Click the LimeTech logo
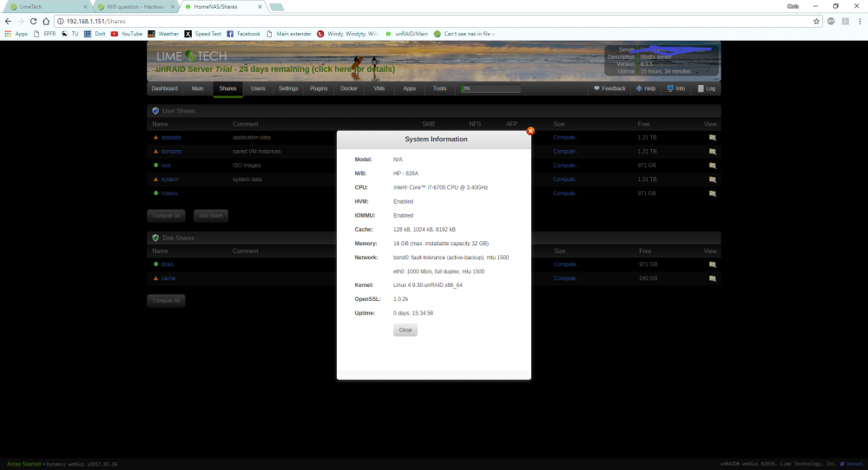This screenshot has width=868, height=470. coord(192,55)
